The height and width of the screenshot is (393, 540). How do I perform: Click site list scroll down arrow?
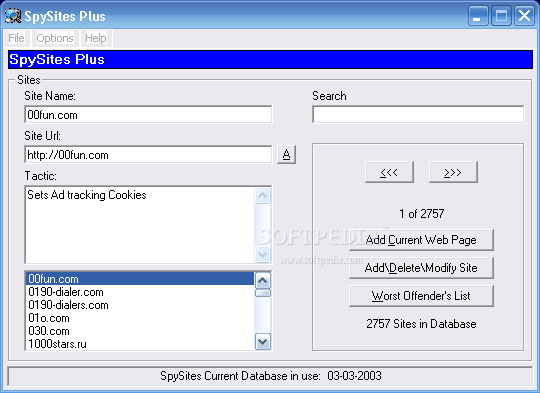[263, 342]
